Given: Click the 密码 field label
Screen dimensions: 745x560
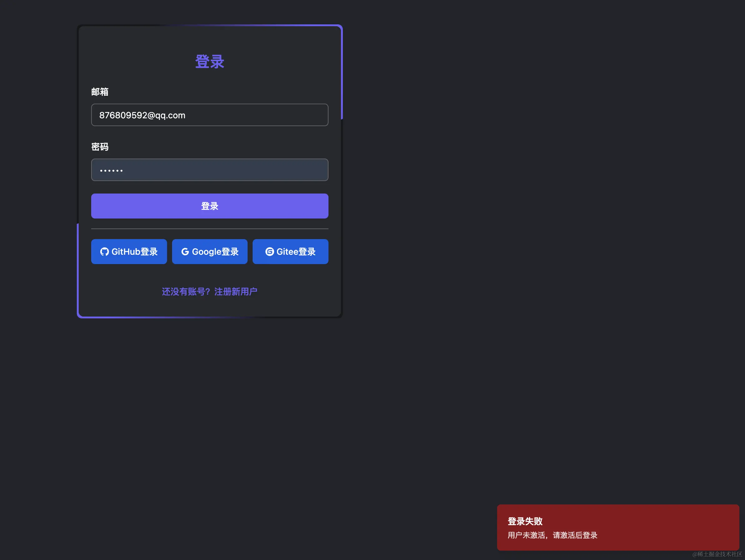Looking at the screenshot, I should point(100,147).
